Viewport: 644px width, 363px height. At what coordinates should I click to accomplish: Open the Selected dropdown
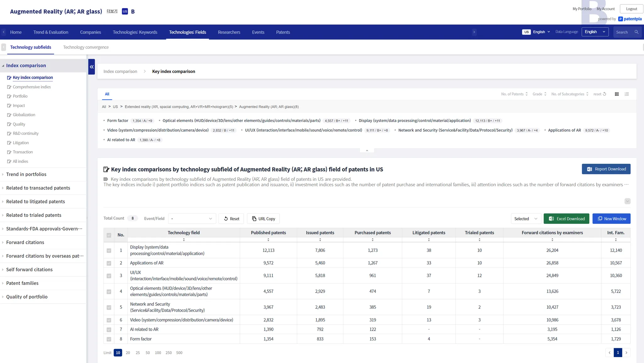[x=525, y=219]
